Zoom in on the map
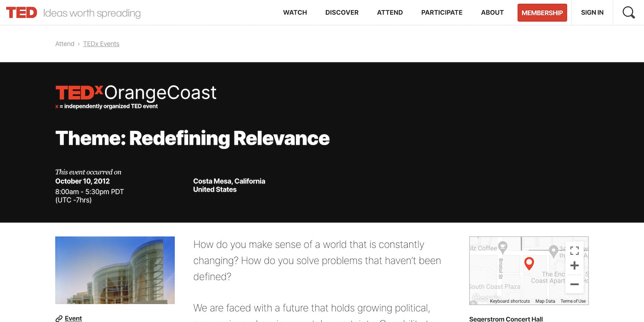This screenshot has width=644, height=322. point(574,266)
